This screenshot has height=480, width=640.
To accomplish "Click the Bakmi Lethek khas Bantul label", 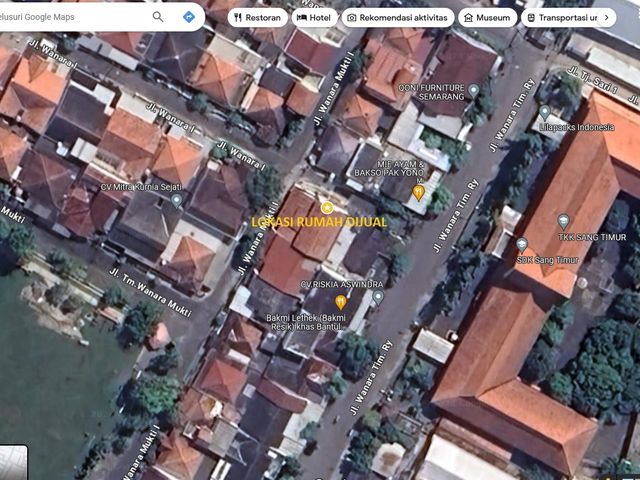I will [306, 322].
